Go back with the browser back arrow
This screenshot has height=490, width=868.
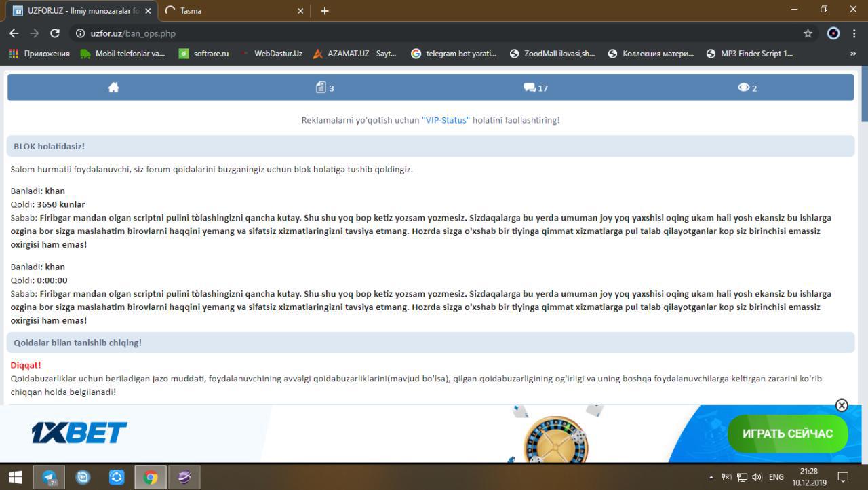14,33
